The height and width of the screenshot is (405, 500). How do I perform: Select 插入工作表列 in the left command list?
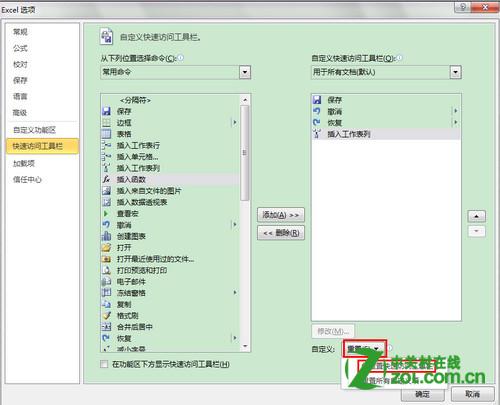coord(170,168)
